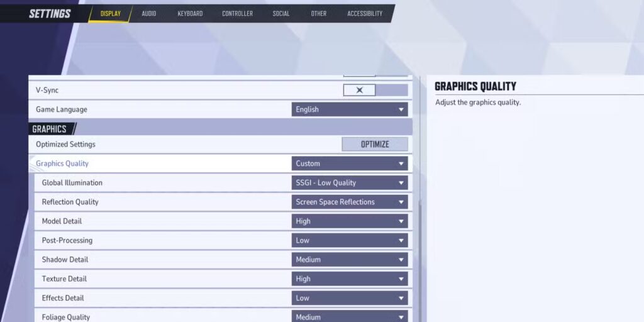The width and height of the screenshot is (644, 322).
Task: Click the V-Sync X toggle knob
Action: [x=359, y=90]
